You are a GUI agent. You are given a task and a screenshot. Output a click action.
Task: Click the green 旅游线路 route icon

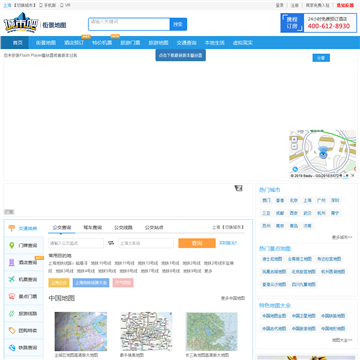click(x=12, y=313)
